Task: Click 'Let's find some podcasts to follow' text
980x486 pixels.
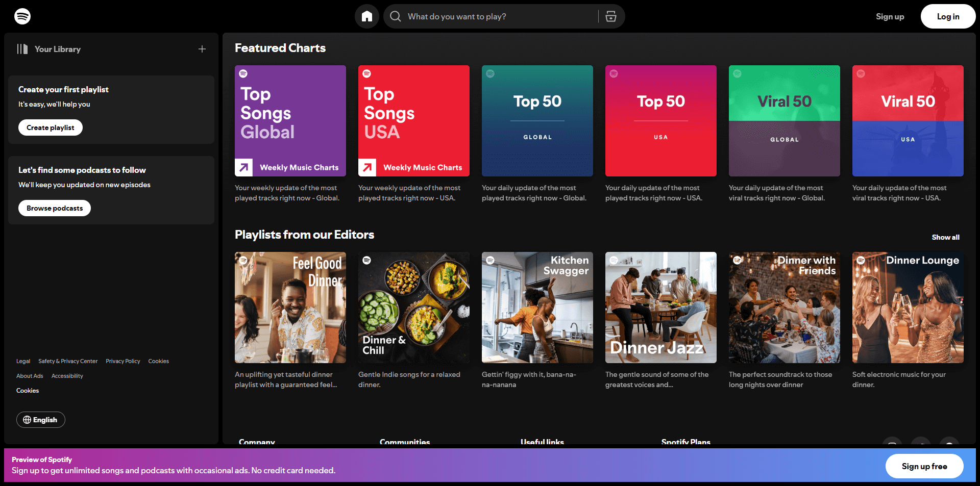Action: [82, 170]
